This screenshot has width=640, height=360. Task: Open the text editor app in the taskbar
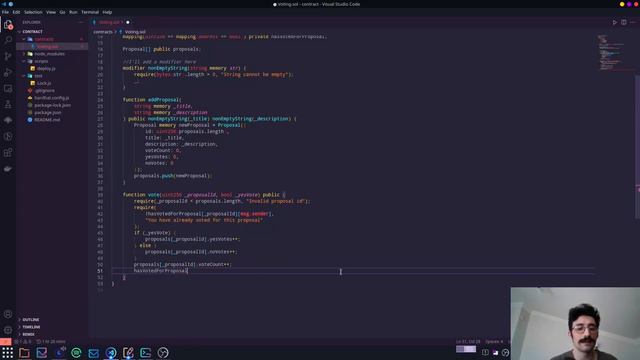tap(128, 353)
